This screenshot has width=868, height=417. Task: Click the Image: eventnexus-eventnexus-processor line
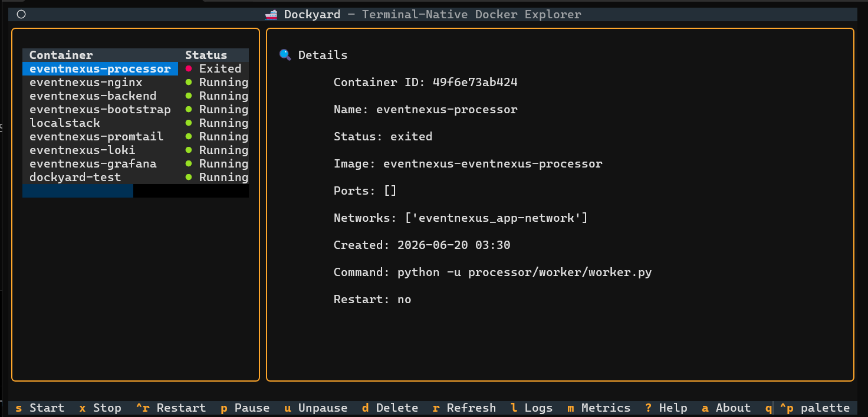468,164
